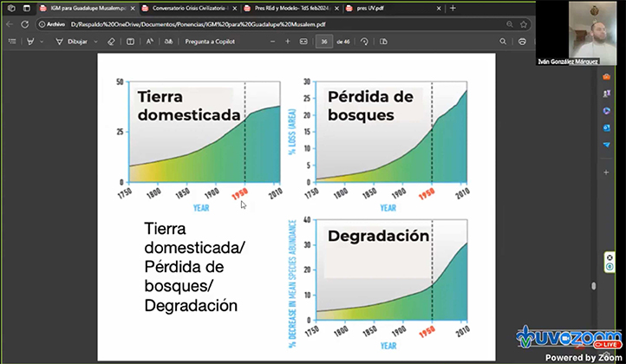Screen dimensions: 626x364
Task: Select the Dibujar drawing tool
Action: [71, 42]
